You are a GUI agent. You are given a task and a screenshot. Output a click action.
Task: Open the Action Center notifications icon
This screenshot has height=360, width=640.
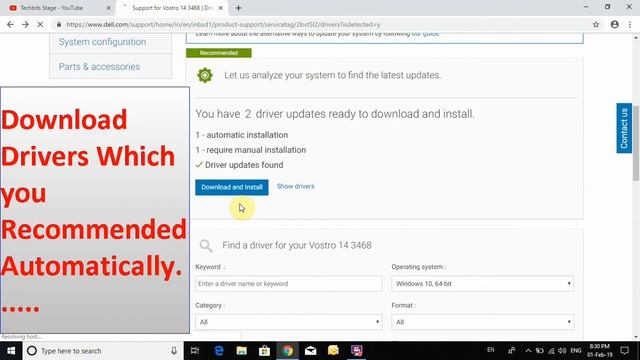tap(624, 351)
